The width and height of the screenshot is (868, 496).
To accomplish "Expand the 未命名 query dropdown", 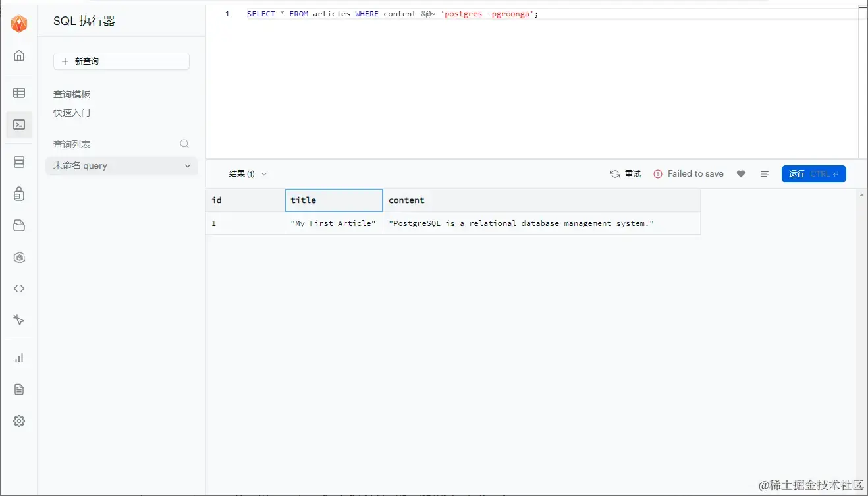I will pyautogui.click(x=187, y=165).
